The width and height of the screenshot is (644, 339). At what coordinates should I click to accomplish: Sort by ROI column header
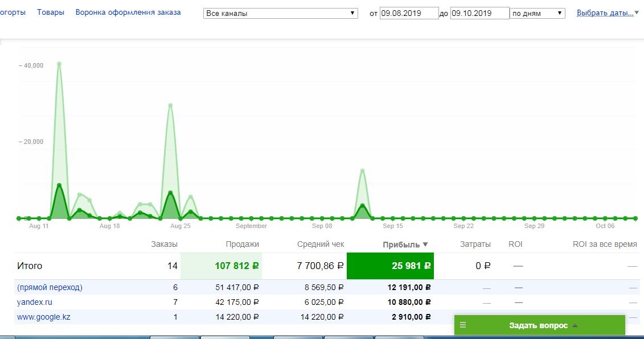pyautogui.click(x=515, y=244)
